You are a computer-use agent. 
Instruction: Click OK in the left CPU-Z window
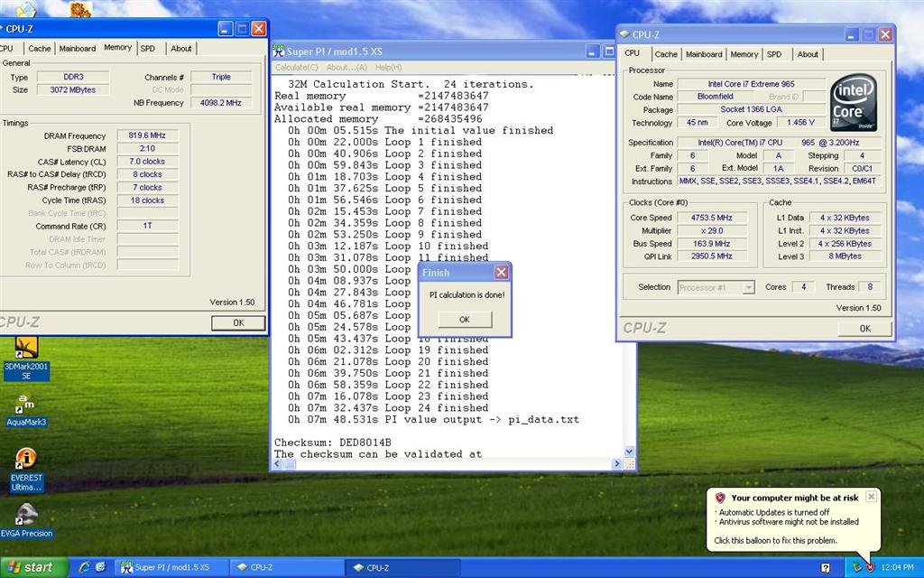[x=238, y=322]
